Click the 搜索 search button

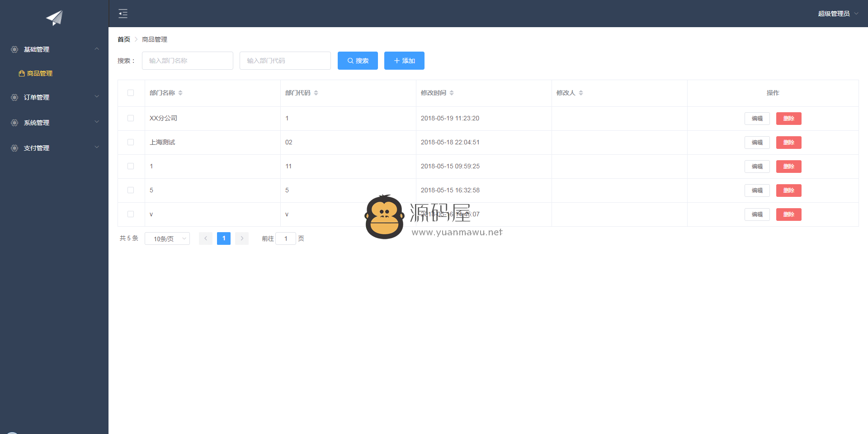[x=358, y=61]
